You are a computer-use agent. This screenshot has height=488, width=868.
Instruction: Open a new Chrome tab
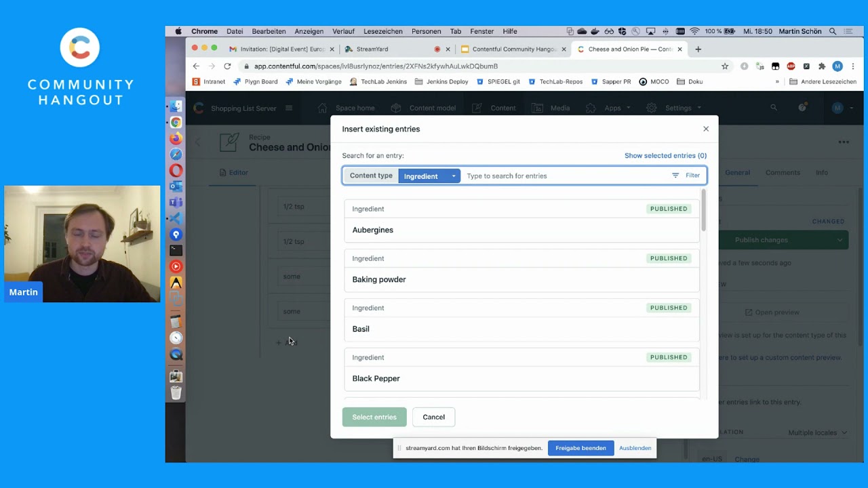pos(698,49)
